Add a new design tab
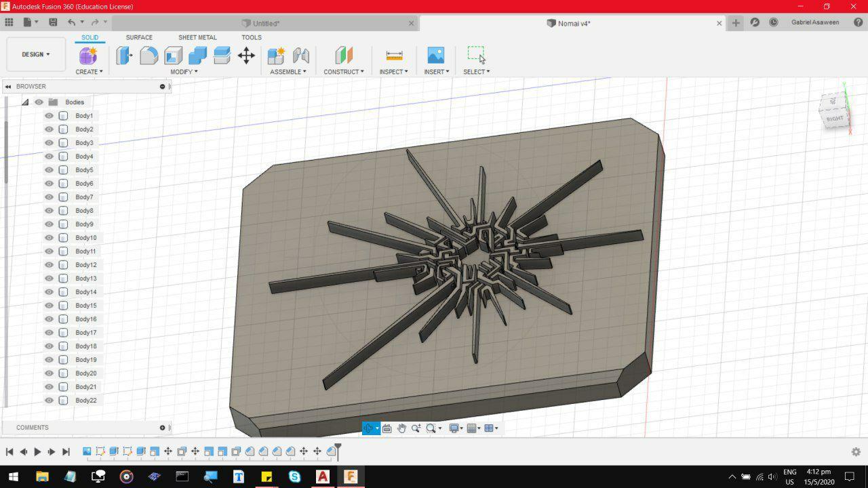 (736, 22)
